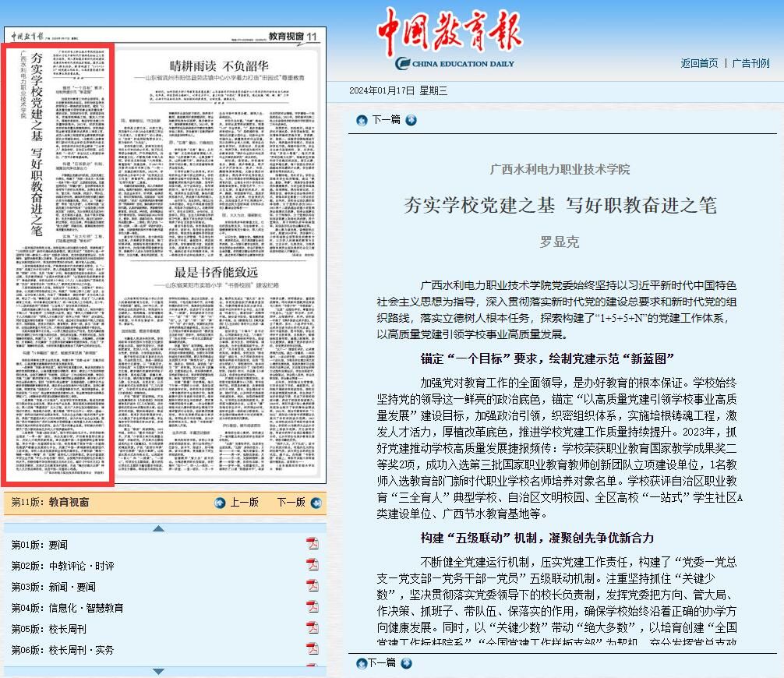Go to previous page via 上一版

pyautogui.click(x=244, y=502)
